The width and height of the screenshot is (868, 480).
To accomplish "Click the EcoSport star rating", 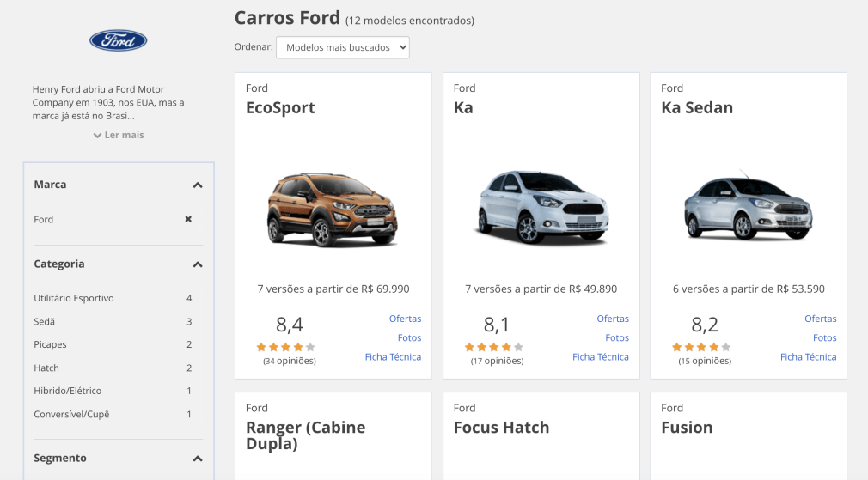I will [x=285, y=347].
